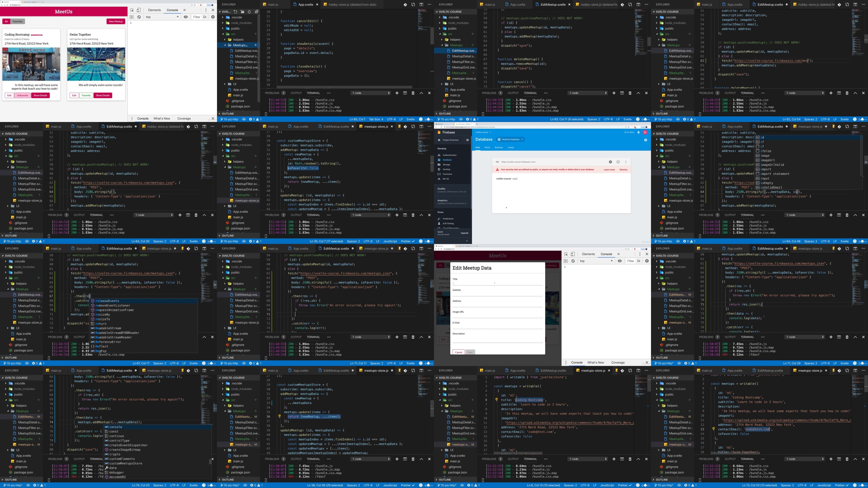Open What's New tab beside Edit Meetup Data dialog
The height and width of the screenshot is (488, 868).
[596, 362]
